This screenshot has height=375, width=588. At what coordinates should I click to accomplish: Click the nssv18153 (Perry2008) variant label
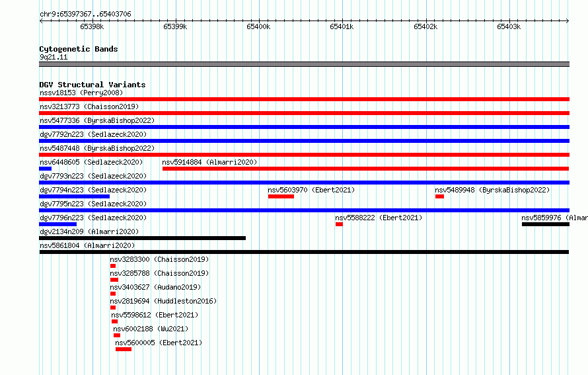click(x=81, y=93)
